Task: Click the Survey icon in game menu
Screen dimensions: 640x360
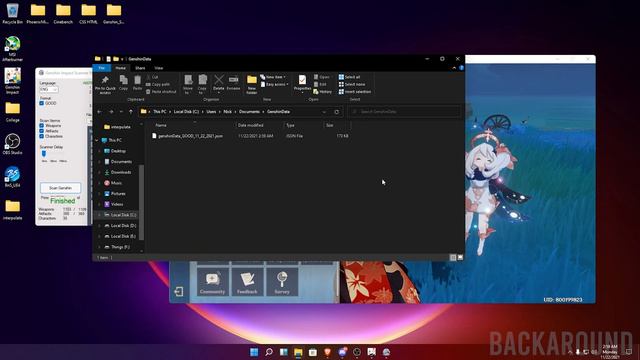Action: pyautogui.click(x=282, y=282)
